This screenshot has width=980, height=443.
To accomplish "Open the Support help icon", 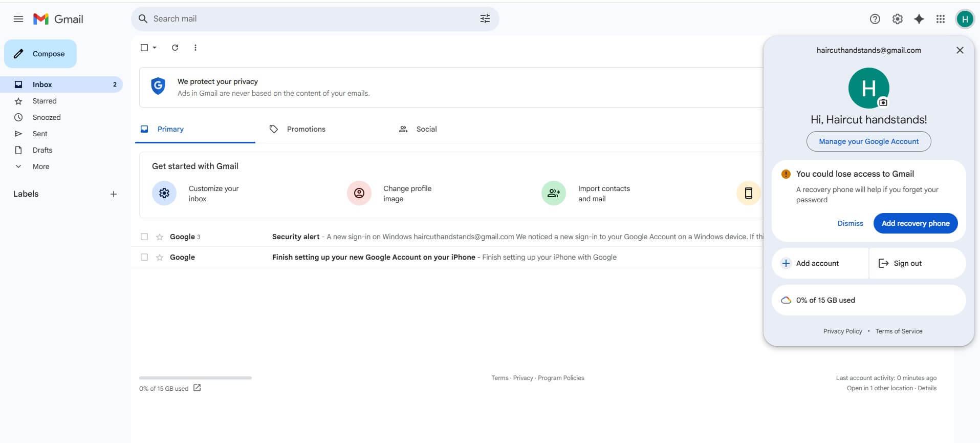I will click(x=875, y=19).
